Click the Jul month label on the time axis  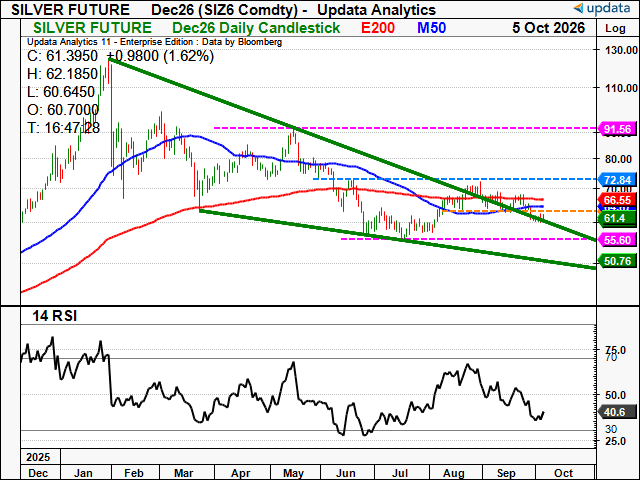[400, 473]
